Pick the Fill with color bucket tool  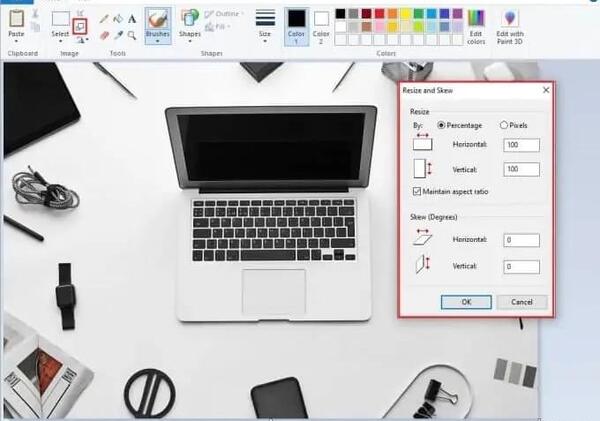(x=118, y=18)
